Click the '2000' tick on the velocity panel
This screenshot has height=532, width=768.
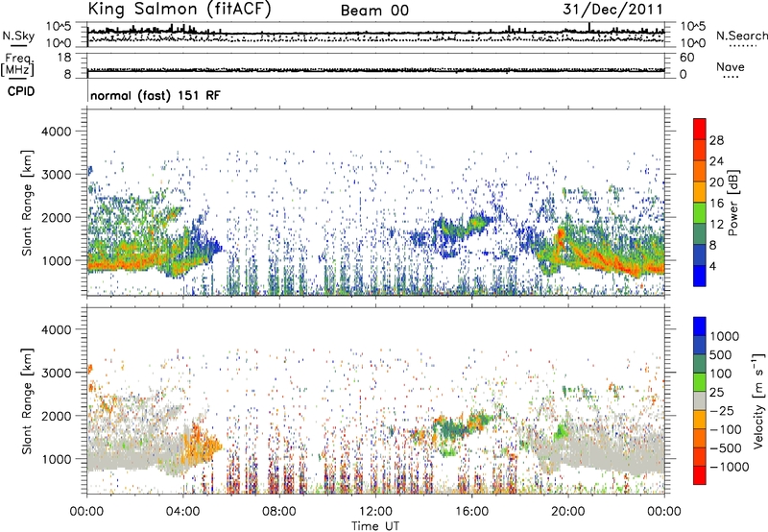click(56, 416)
